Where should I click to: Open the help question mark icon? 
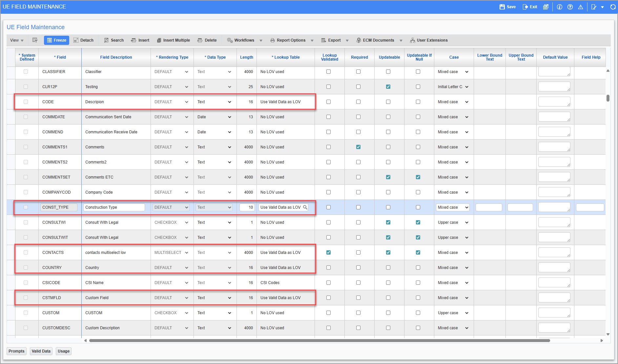570,7
